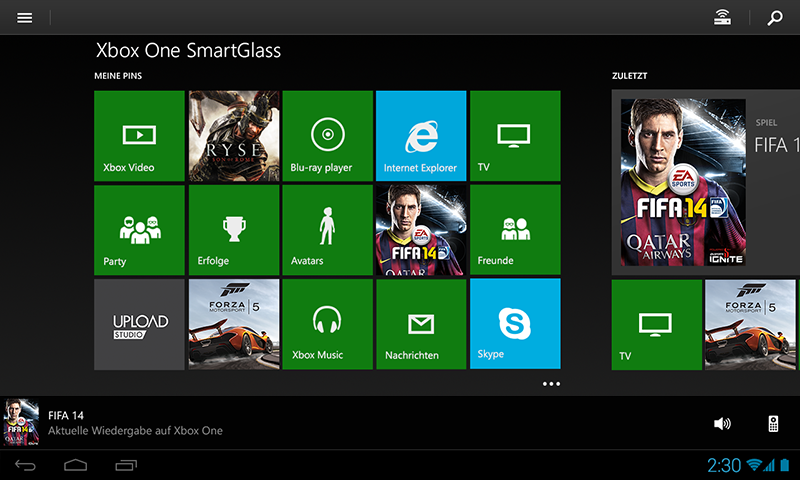The image size is (800, 480).
Task: Launch the FIFA 14 tile in Meine Pins
Action: click(x=421, y=230)
